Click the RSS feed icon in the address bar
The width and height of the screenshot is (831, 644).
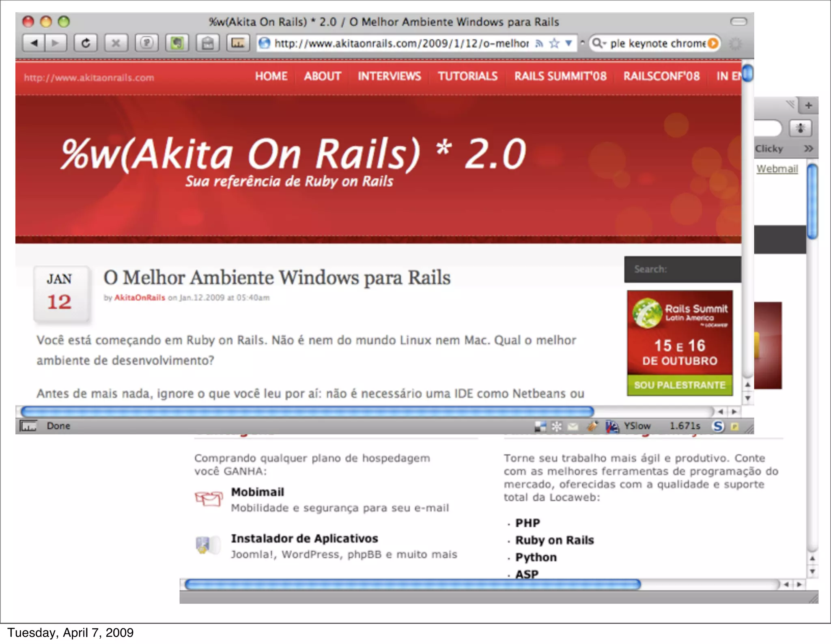[539, 43]
